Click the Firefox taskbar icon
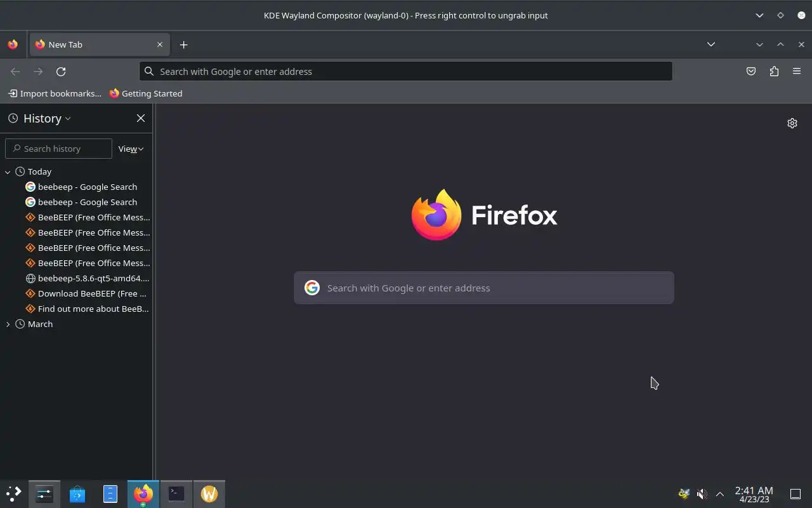This screenshot has width=812, height=508. point(143,493)
